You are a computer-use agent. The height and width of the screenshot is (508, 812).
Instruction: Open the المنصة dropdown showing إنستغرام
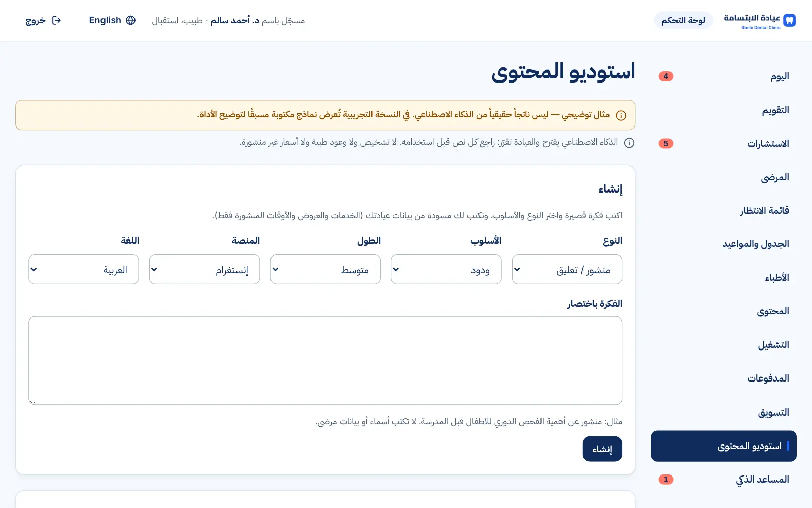(205, 269)
